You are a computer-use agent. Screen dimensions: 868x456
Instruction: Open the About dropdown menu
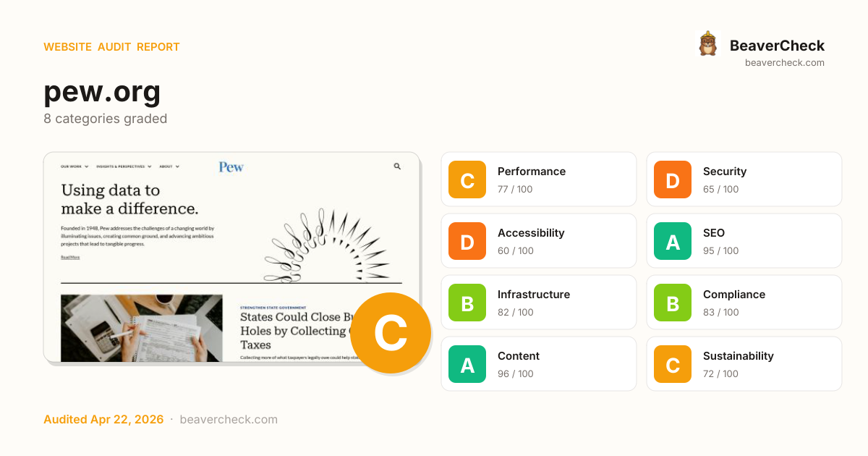tap(169, 166)
